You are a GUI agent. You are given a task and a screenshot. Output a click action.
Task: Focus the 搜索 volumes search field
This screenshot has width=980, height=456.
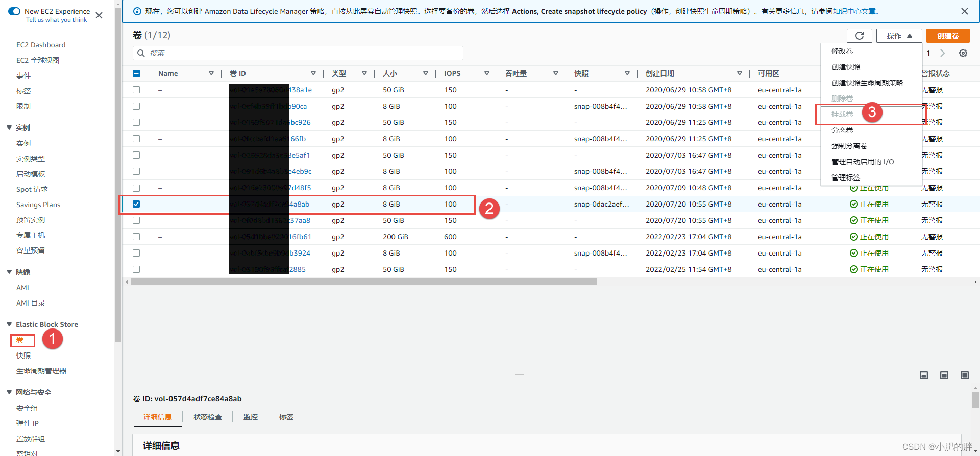click(x=298, y=53)
